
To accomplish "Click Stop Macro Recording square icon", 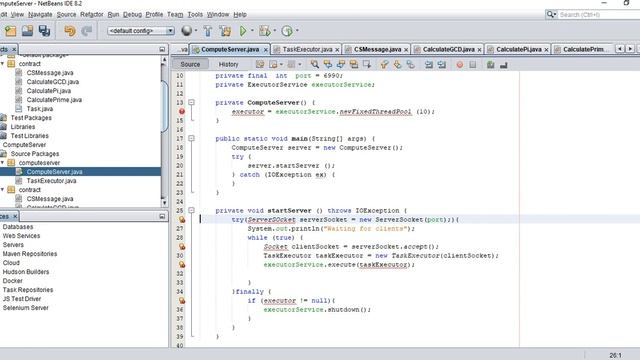I will point(473,64).
